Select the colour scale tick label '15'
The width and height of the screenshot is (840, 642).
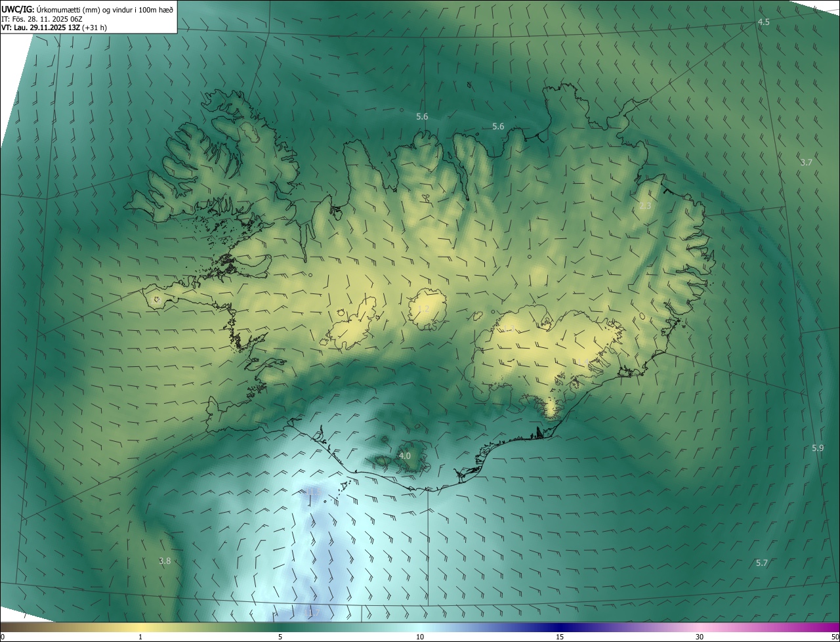(560, 637)
